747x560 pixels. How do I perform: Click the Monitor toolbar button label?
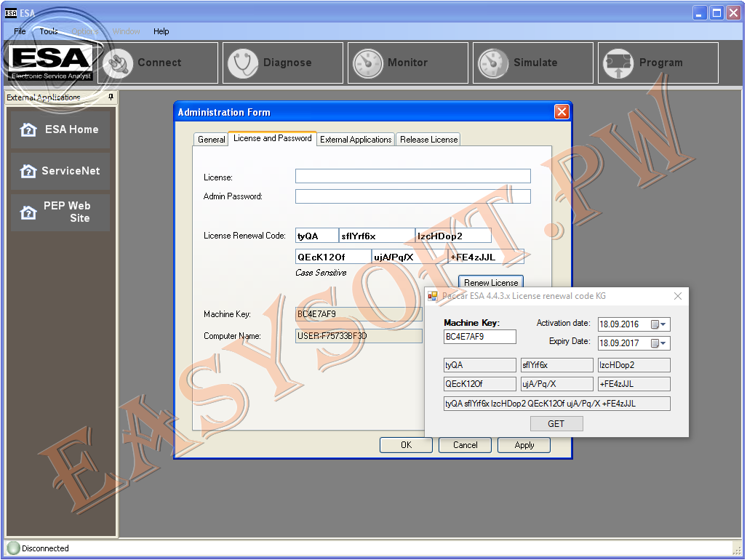[x=408, y=63]
